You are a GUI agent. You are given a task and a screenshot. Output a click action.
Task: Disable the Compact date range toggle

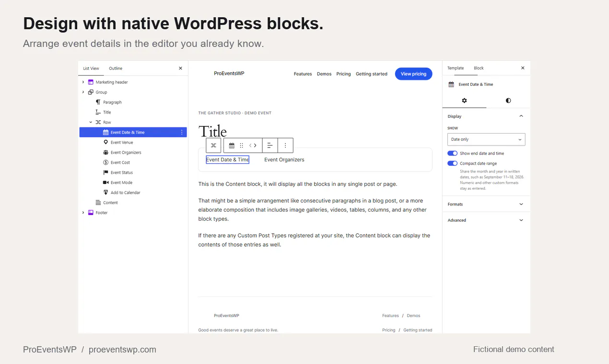pos(452,164)
